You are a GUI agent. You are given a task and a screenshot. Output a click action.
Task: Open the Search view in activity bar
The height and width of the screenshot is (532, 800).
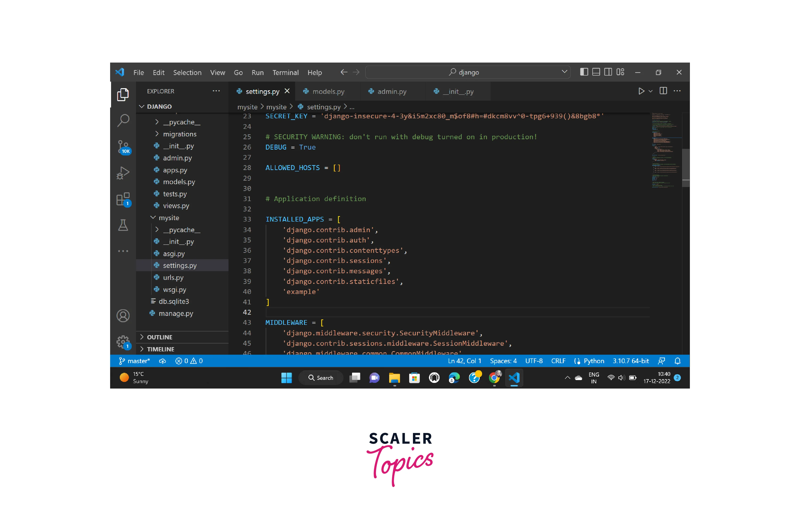(x=123, y=120)
